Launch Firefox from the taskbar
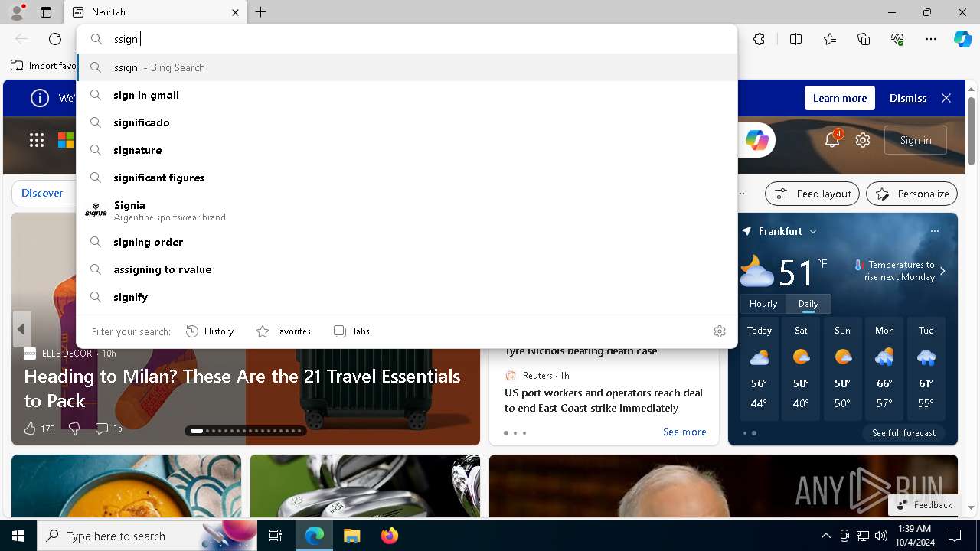Viewport: 980px width, 551px height. pyautogui.click(x=390, y=536)
